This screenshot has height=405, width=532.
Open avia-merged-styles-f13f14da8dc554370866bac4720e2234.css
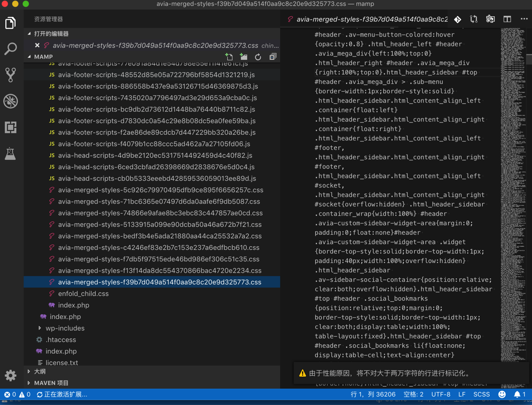[x=152, y=271]
